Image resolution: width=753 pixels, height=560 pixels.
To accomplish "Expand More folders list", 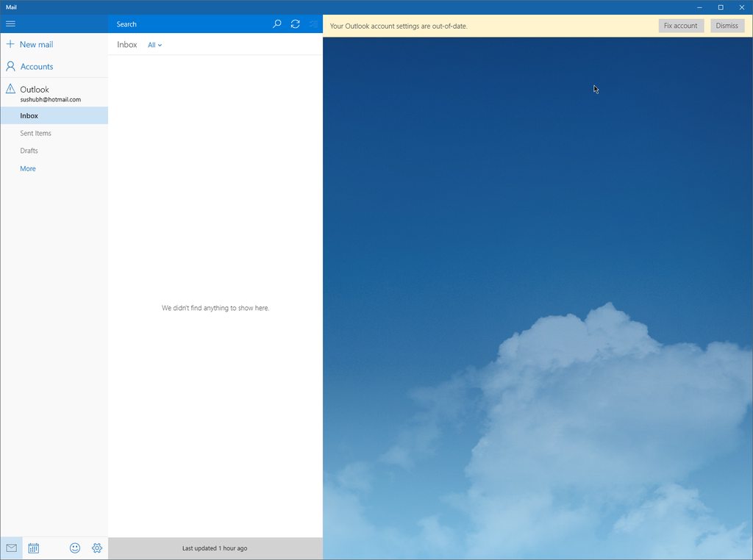I will (28, 168).
